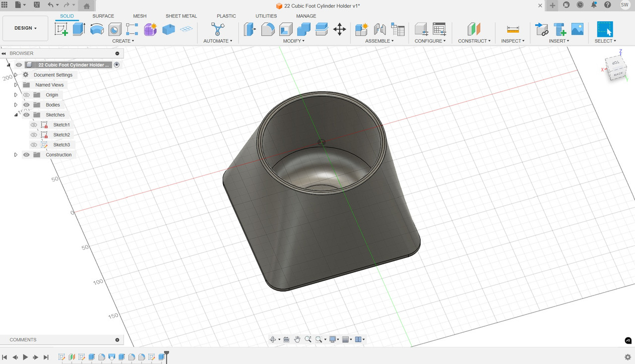Select the Insert Derive tool
Image resolution: width=635 pixels, height=364 pixels.
click(x=542, y=29)
